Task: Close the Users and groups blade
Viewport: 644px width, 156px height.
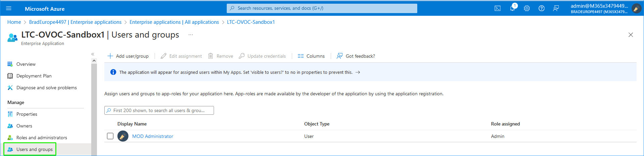Action: point(631,35)
